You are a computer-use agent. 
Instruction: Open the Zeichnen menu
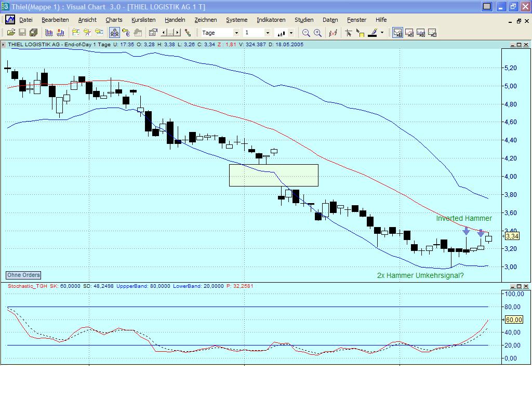[x=206, y=20]
